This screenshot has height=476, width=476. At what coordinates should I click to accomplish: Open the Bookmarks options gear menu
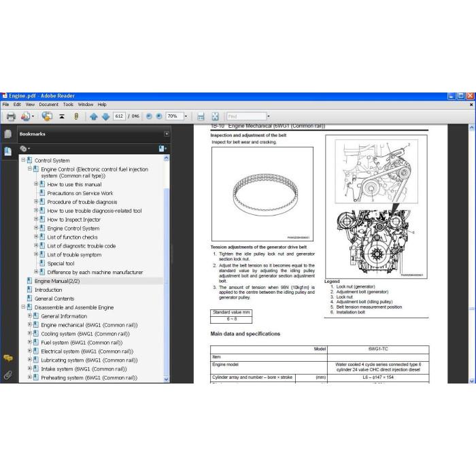24,148
